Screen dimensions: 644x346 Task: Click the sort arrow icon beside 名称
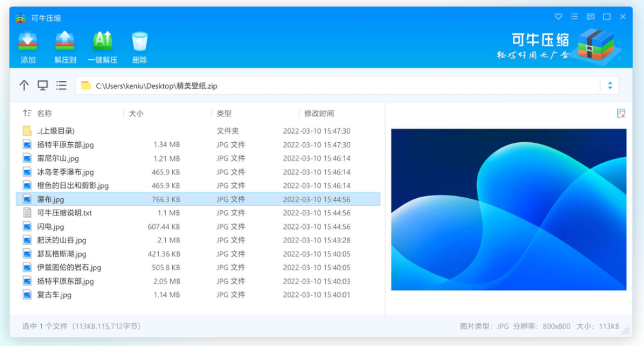(27, 113)
